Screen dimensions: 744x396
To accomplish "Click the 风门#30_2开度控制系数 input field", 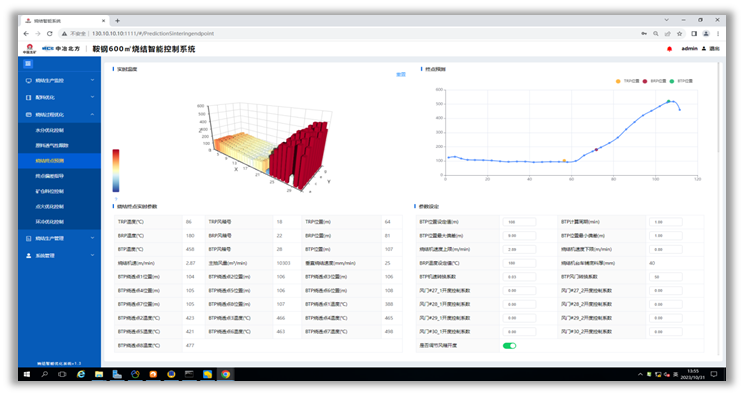I will 665,332.
